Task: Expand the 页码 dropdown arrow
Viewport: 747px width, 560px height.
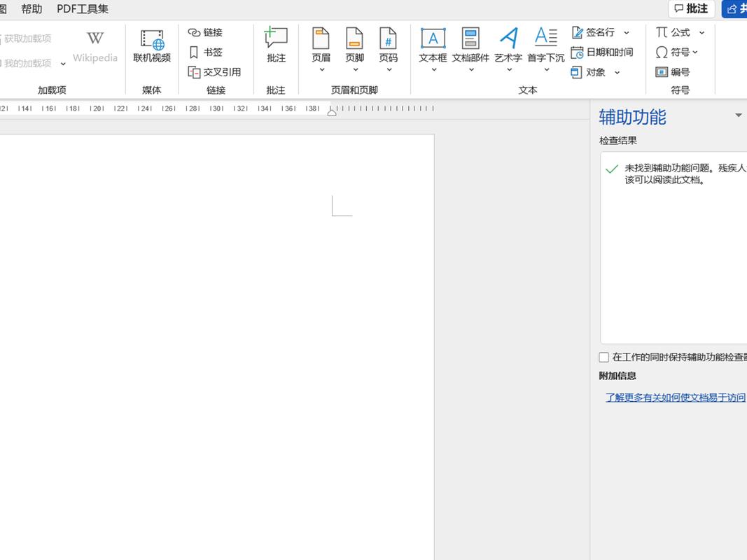Action: (x=389, y=69)
